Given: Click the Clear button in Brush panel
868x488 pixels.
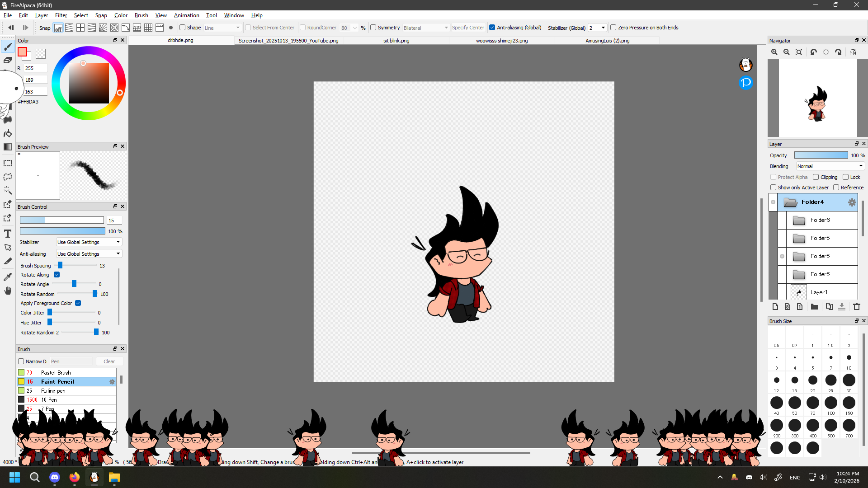Looking at the screenshot, I should 109,361.
